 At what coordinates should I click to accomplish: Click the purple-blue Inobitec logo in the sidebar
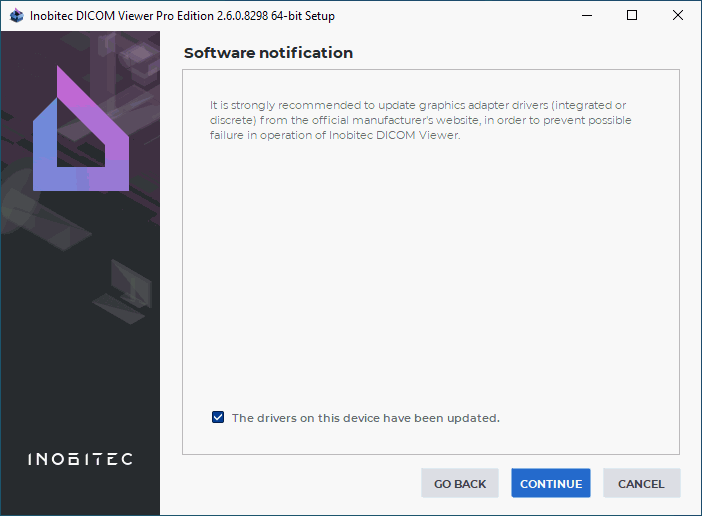[80, 130]
